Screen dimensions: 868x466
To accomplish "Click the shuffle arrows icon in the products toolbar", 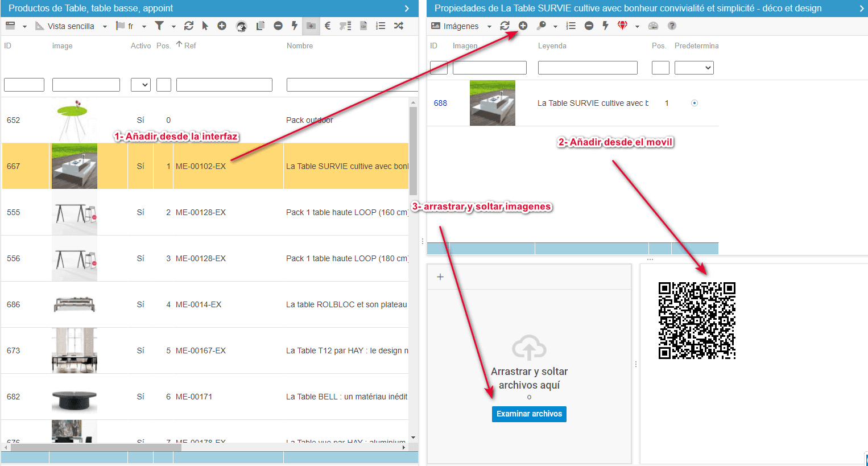I will pos(399,26).
